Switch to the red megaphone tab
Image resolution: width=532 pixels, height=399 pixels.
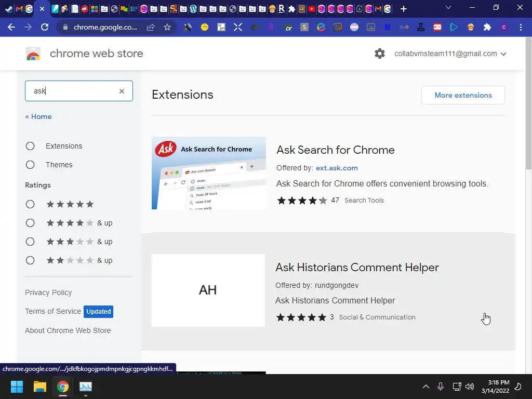coord(85,9)
